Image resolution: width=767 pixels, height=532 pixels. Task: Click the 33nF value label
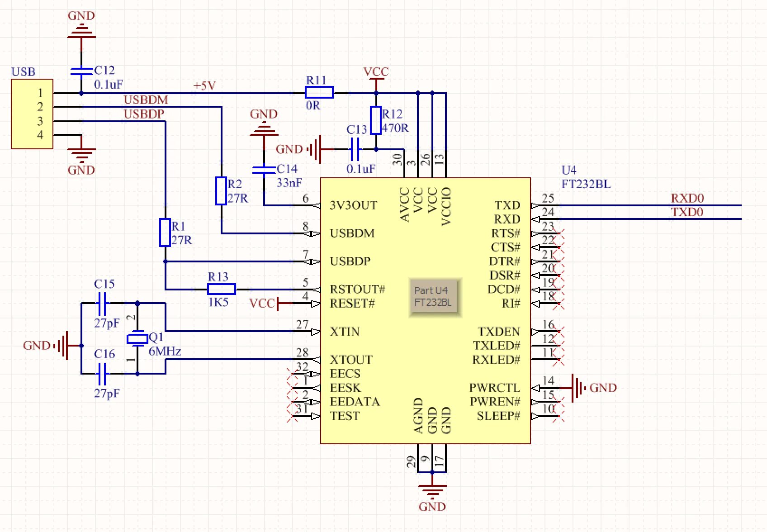[x=289, y=183]
